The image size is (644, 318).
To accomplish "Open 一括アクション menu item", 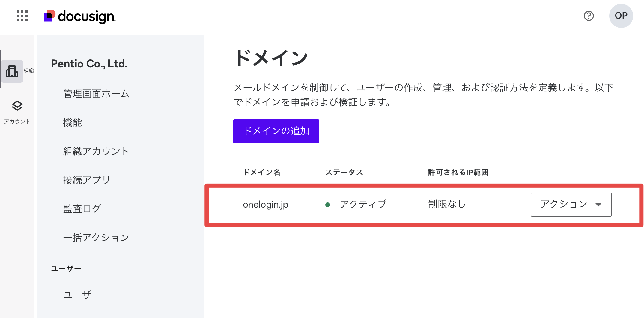I will 96,238.
